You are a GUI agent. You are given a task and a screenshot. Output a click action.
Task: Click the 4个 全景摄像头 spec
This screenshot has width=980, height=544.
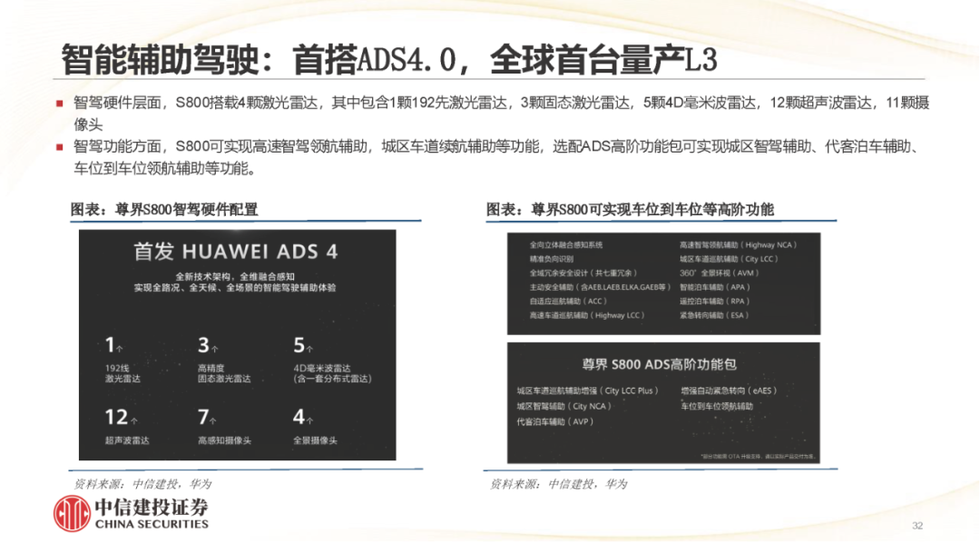click(x=315, y=427)
